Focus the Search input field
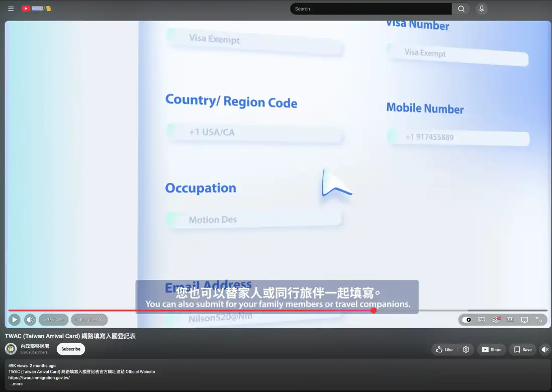 click(371, 9)
